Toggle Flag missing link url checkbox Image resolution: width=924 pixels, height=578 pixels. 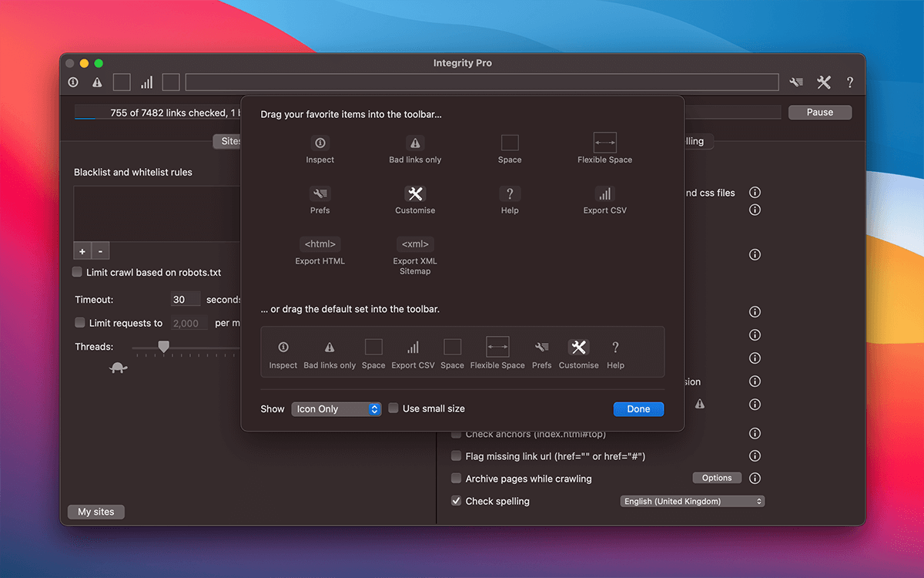tap(456, 456)
